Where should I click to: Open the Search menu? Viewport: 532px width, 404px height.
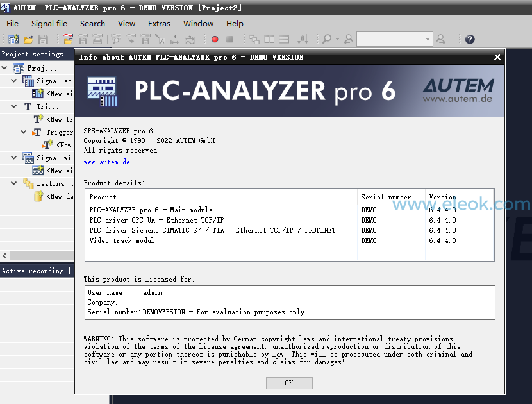pos(92,24)
